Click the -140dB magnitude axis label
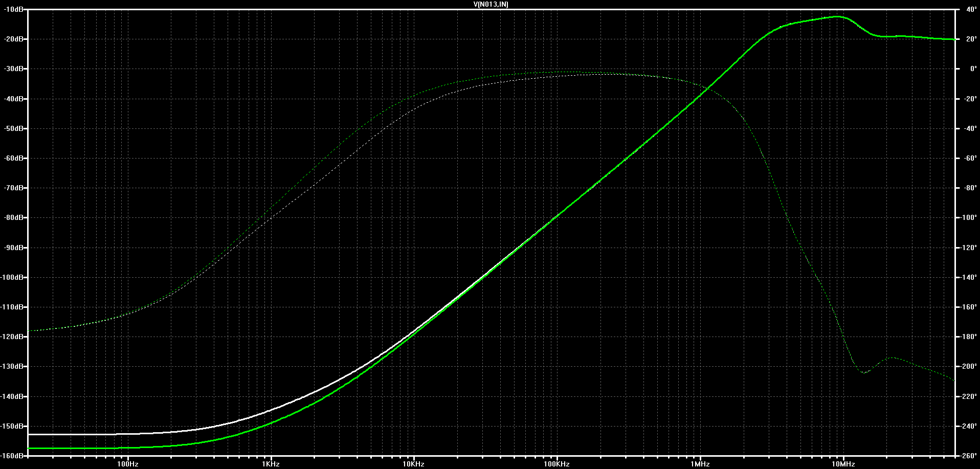 coord(12,396)
